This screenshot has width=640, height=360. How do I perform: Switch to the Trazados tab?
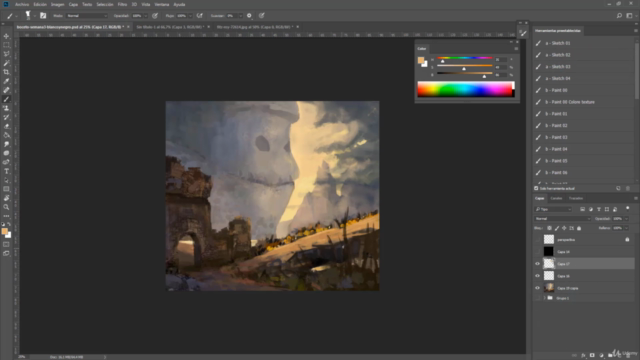(x=576, y=198)
